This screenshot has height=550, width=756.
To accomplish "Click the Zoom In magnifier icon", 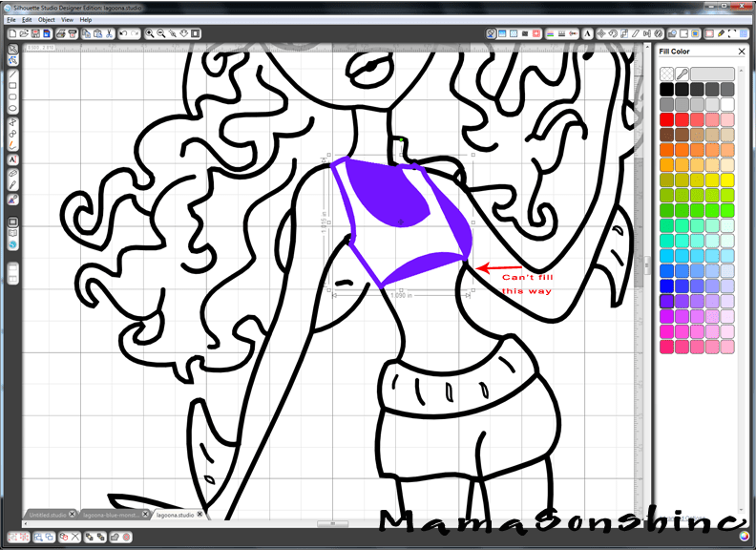I will pyautogui.click(x=150, y=33).
